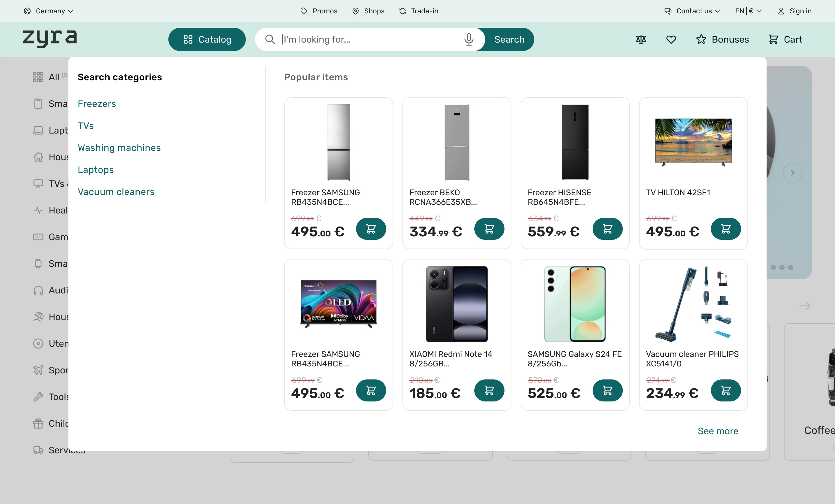
Task: Open Shops from top bar
Action: pyautogui.click(x=369, y=11)
